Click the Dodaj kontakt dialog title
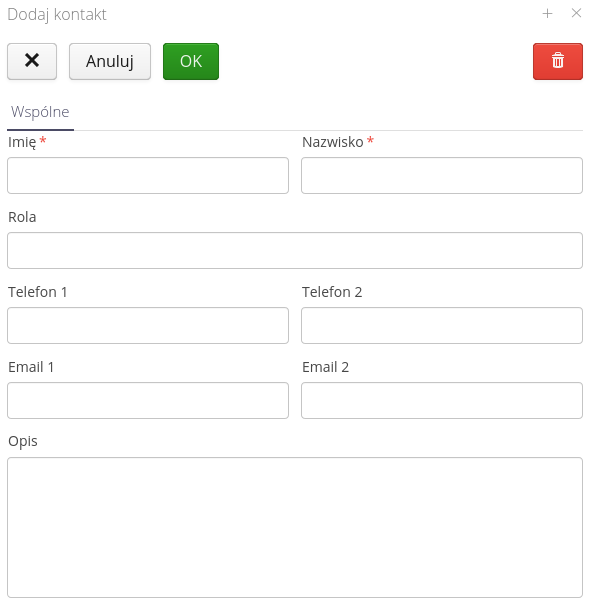The image size is (592, 605). coord(57,15)
